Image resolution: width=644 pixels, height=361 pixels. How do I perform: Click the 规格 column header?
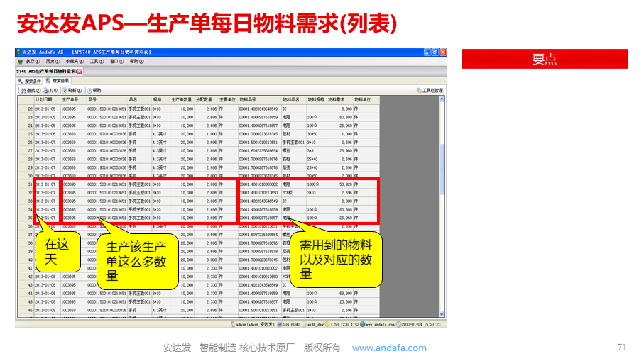click(160, 100)
